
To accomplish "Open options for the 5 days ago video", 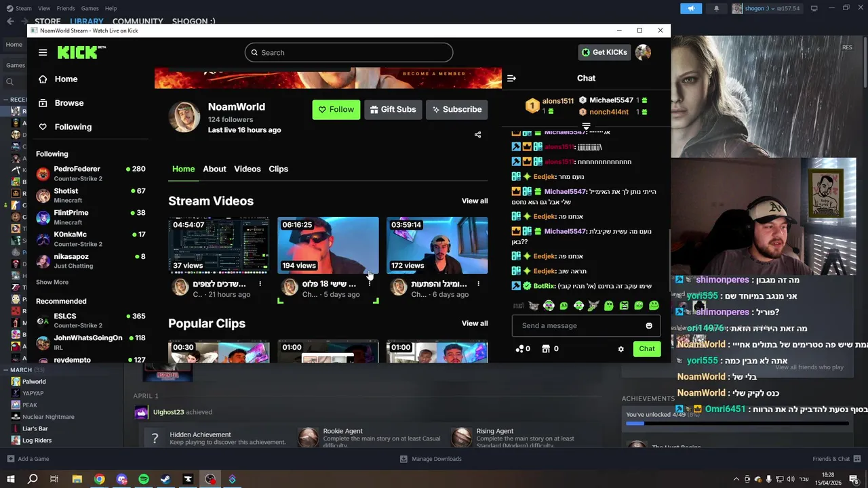I will click(370, 284).
